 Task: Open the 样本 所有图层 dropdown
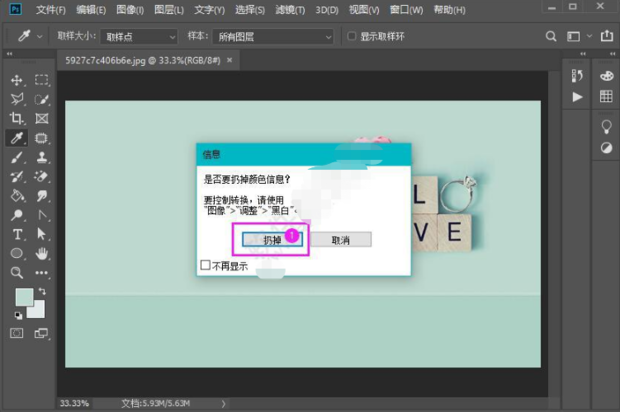pyautogui.click(x=273, y=37)
